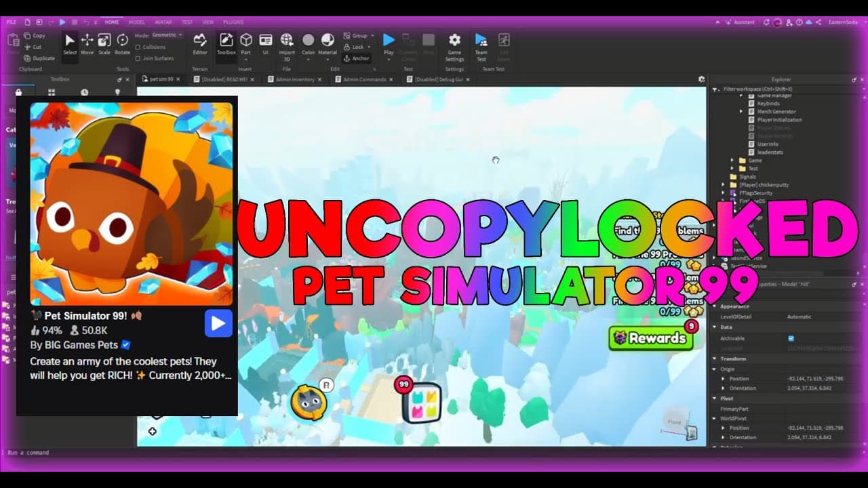Collapse the Appearance section
The height and width of the screenshot is (488, 868).
[715, 306]
